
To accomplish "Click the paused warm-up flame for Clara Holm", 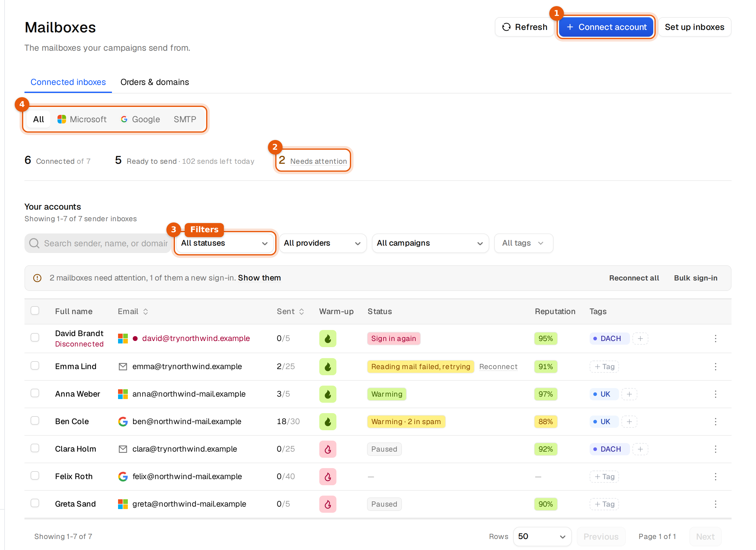I will pyautogui.click(x=328, y=449).
